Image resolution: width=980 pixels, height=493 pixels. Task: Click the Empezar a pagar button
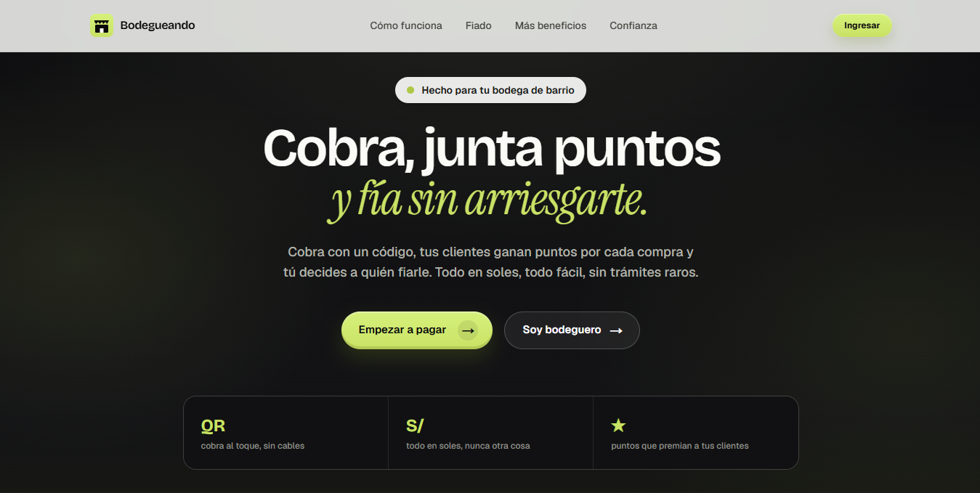[x=417, y=330]
